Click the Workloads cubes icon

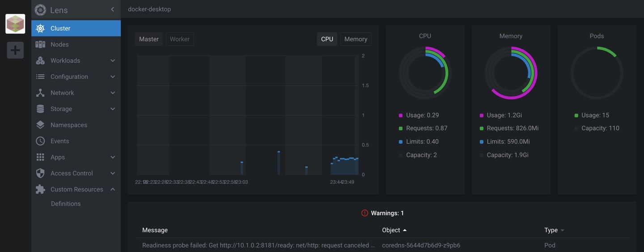coord(40,60)
